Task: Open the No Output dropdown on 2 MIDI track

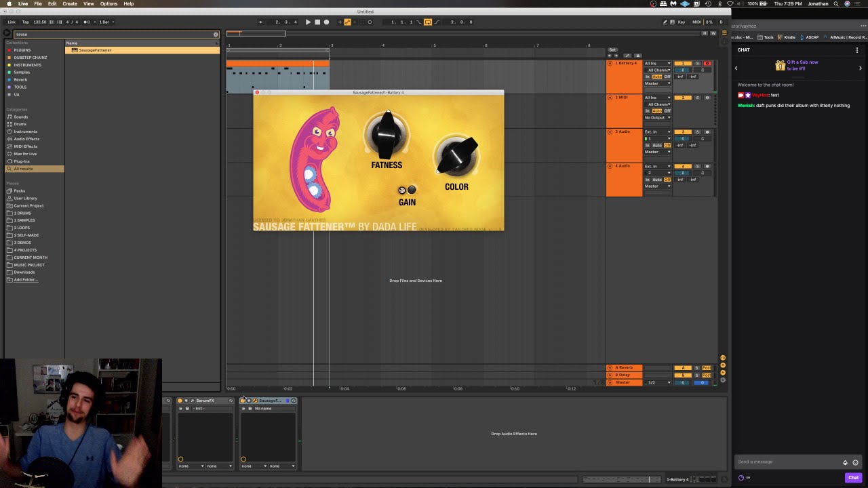Action: click(657, 117)
